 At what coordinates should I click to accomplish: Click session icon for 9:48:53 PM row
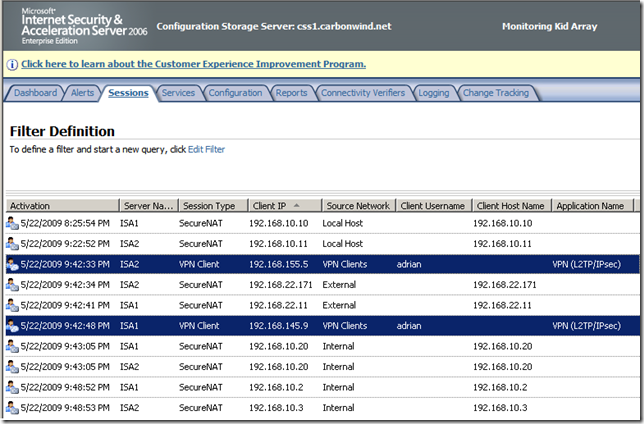pos(12,408)
